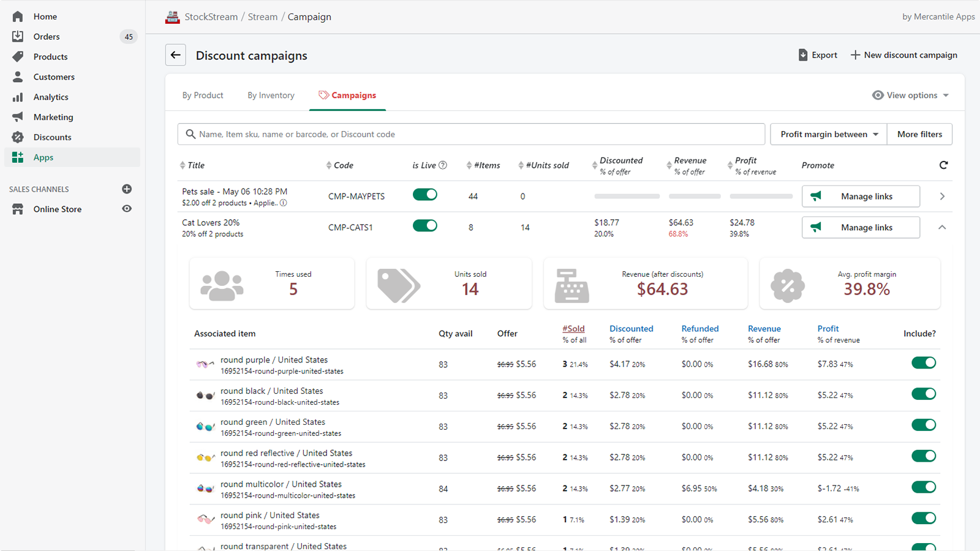
Task: Switch to the By Product tab
Action: point(203,96)
